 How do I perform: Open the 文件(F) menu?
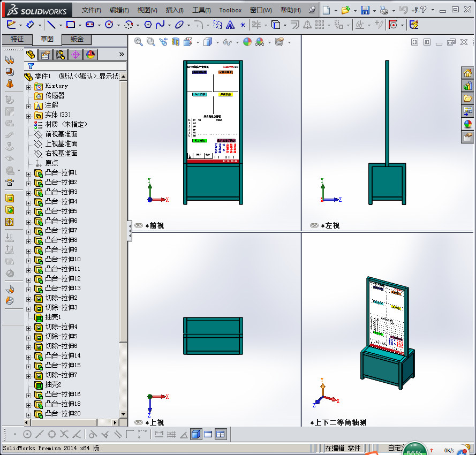(91, 10)
